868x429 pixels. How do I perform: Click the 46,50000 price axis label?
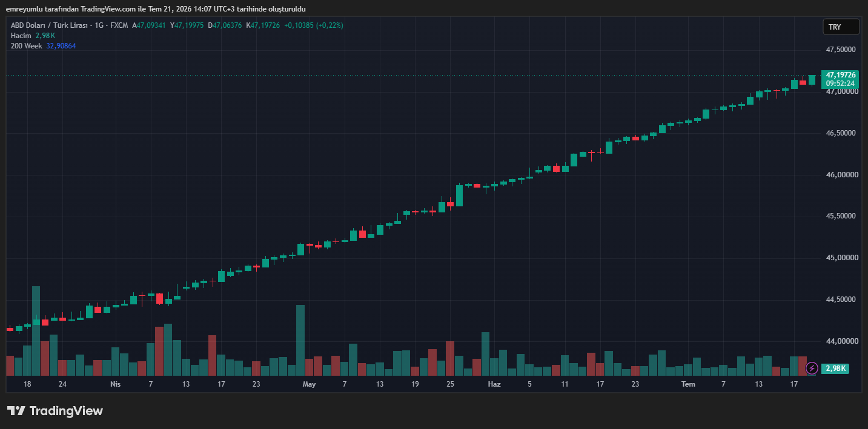pyautogui.click(x=842, y=133)
